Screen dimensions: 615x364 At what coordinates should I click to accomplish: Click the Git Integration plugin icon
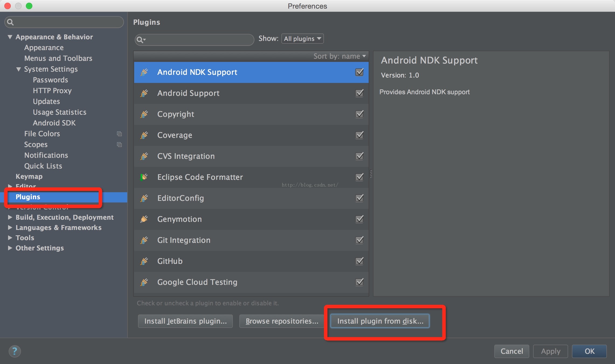[x=144, y=240]
